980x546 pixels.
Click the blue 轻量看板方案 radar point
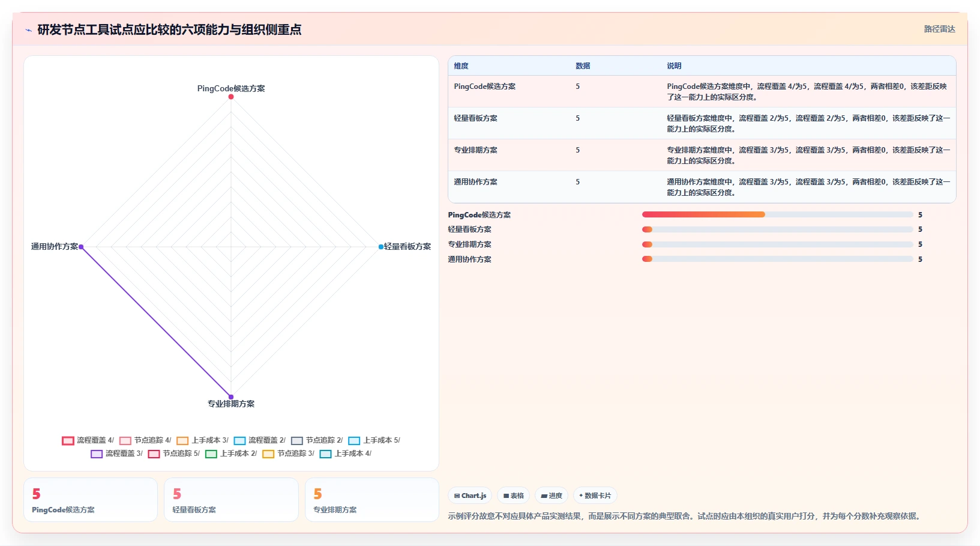tap(381, 247)
